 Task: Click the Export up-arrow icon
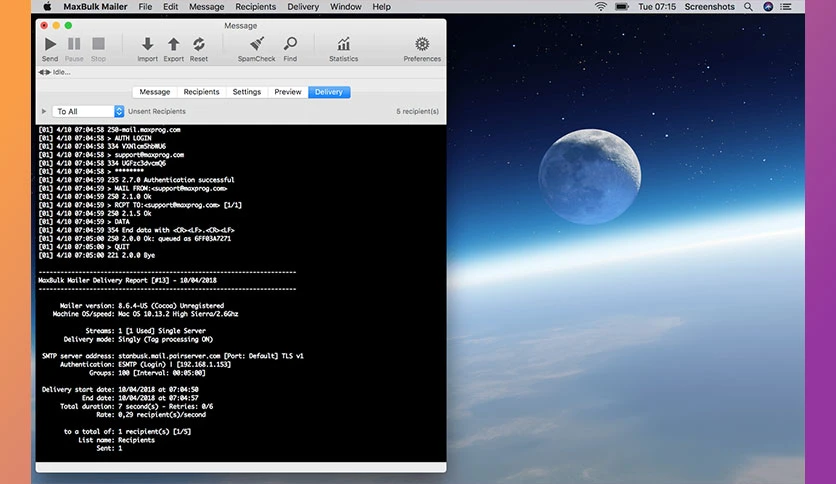pyautogui.click(x=173, y=44)
